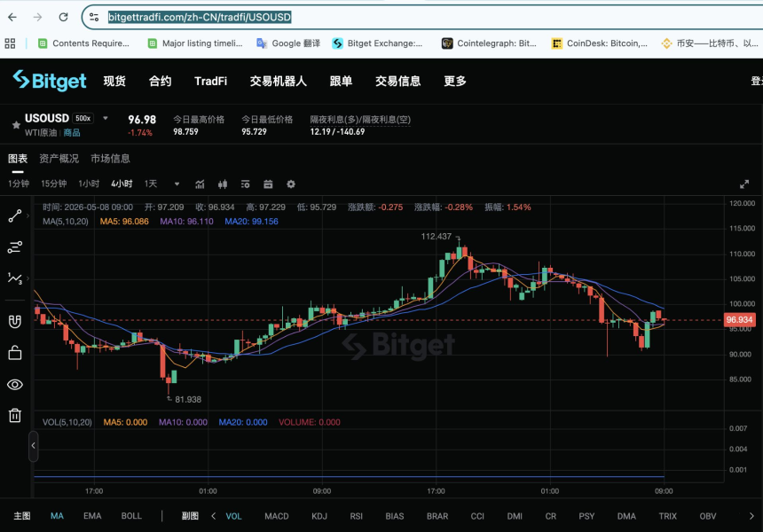Click the calendar icon in the chart toolbar
The width and height of the screenshot is (763, 532).
(x=268, y=184)
